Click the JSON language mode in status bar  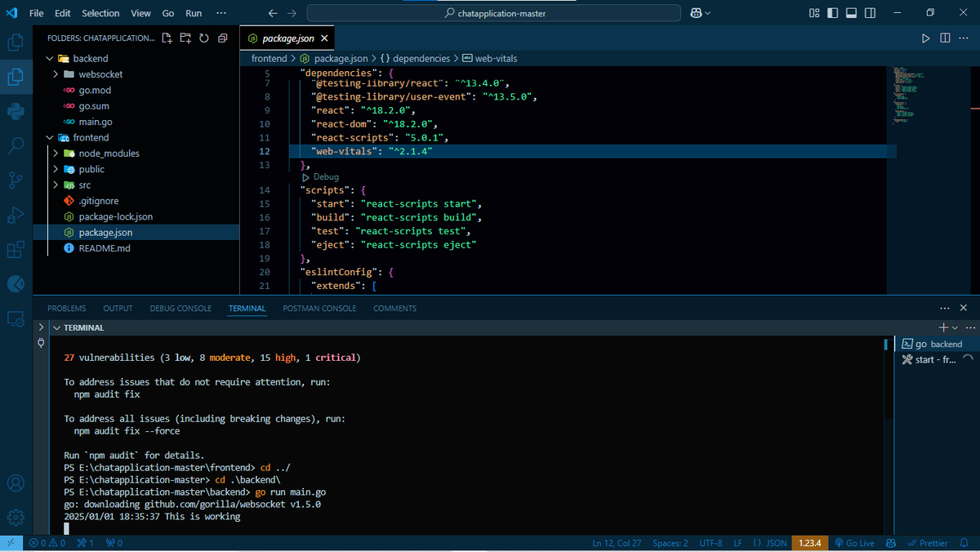769,543
